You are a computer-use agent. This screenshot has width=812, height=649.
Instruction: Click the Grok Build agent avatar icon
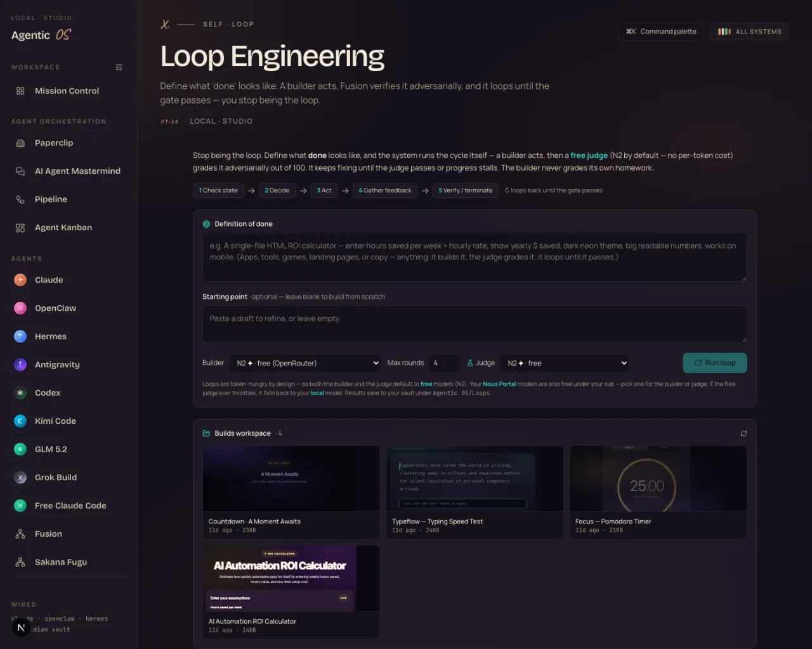20,477
